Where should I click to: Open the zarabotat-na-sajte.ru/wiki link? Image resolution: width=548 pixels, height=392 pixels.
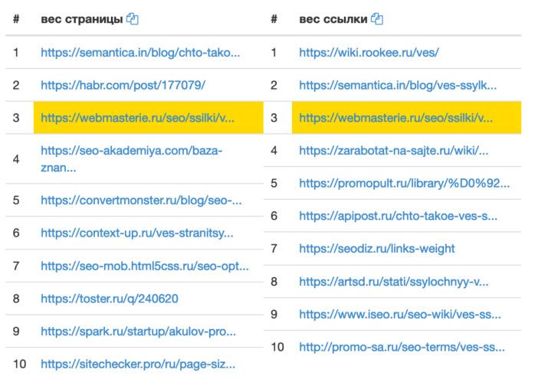click(393, 151)
